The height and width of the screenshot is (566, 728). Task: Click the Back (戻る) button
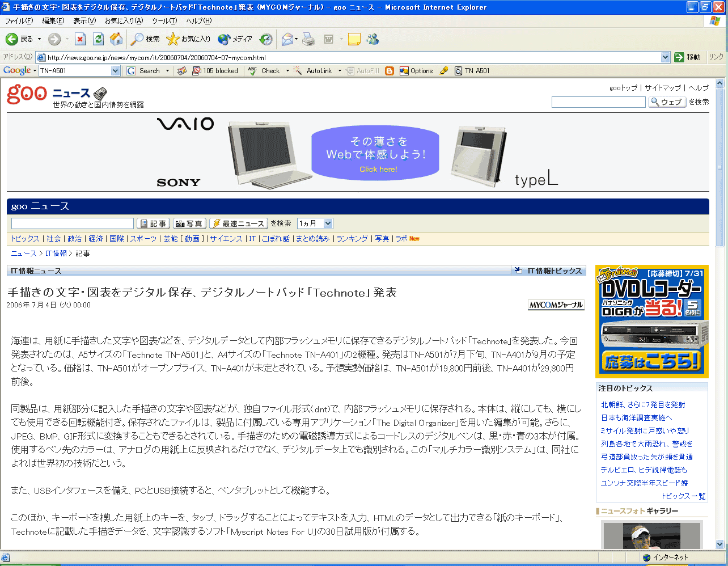tap(19, 39)
